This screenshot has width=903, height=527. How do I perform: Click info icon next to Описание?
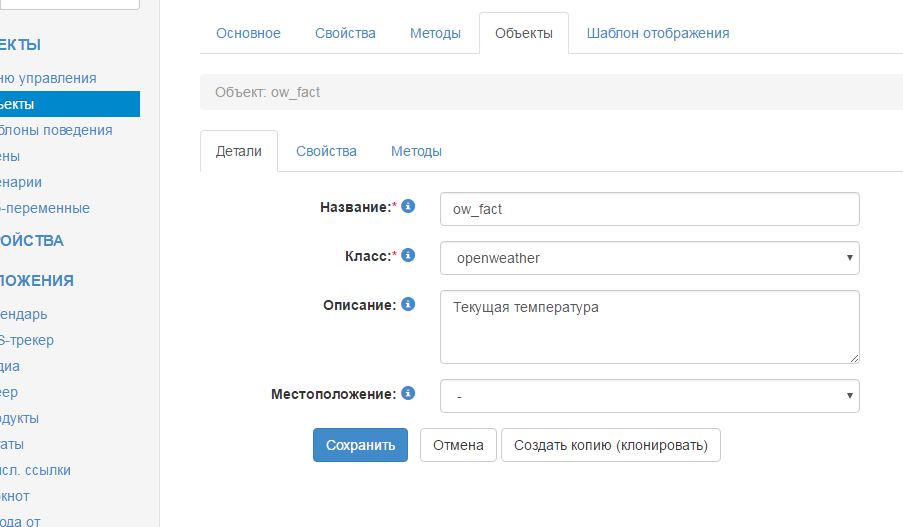(x=408, y=304)
